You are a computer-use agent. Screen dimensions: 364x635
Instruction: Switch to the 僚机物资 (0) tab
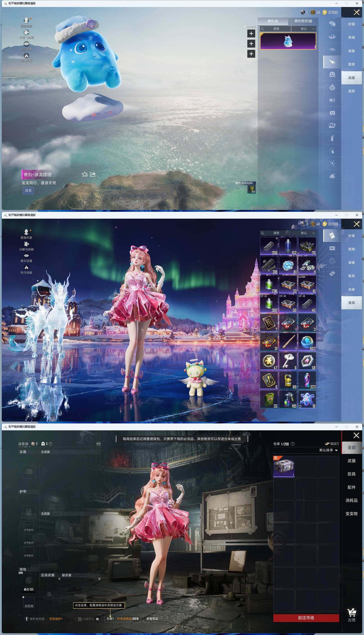(303, 21)
